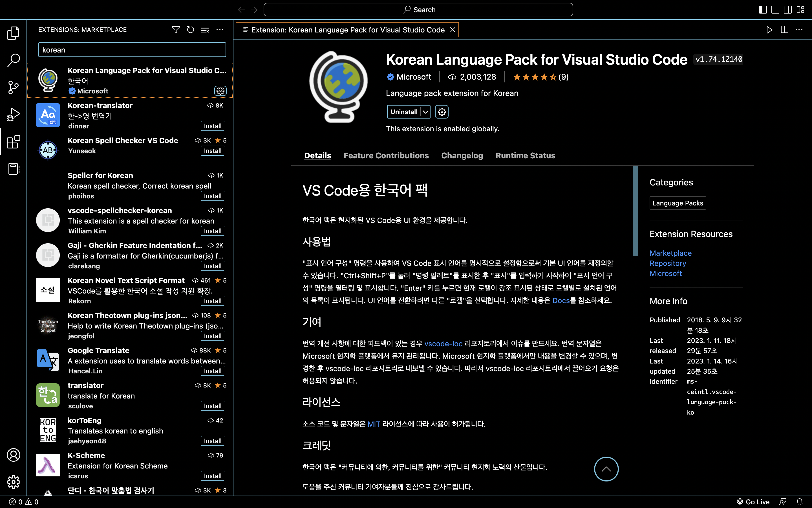Open the Marketplace resource link
812x508 pixels.
pos(670,253)
